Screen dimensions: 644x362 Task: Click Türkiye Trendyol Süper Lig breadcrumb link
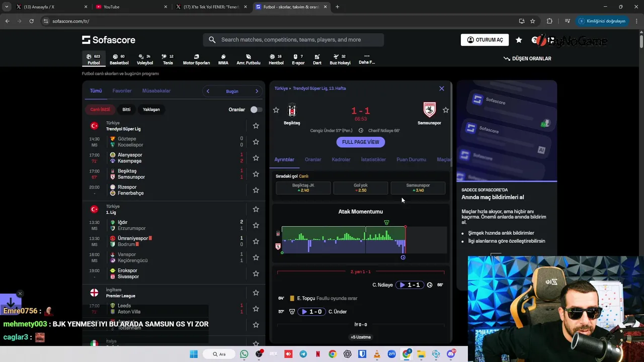(310, 88)
